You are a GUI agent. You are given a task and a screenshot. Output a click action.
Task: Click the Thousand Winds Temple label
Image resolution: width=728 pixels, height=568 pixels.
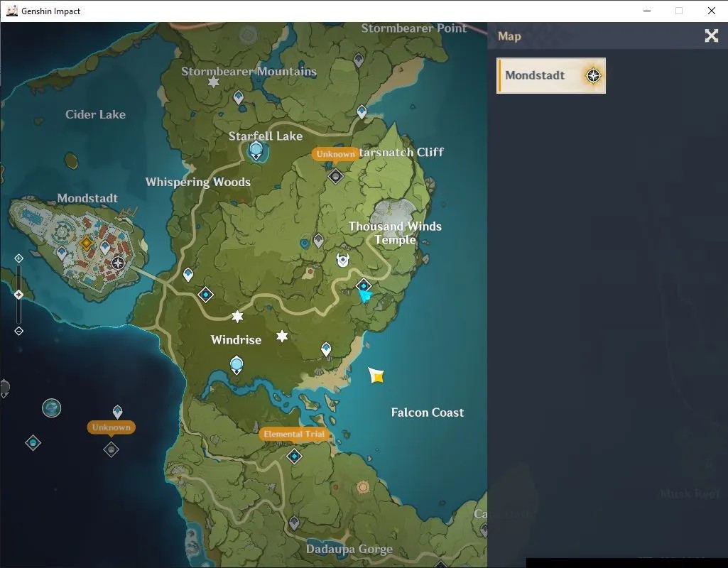pyautogui.click(x=395, y=233)
